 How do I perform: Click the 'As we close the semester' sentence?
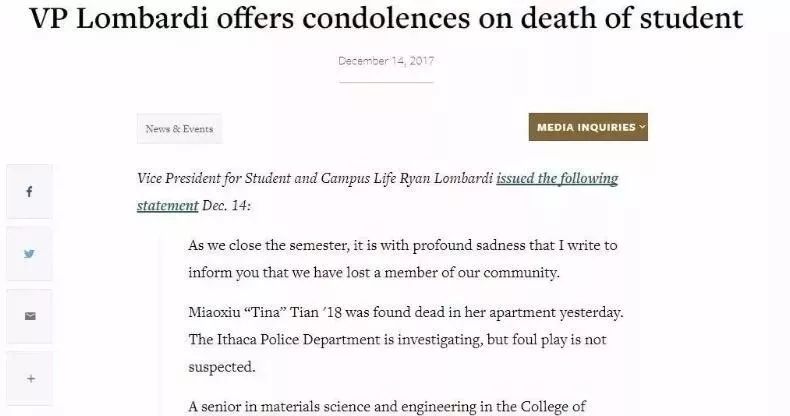(403, 246)
